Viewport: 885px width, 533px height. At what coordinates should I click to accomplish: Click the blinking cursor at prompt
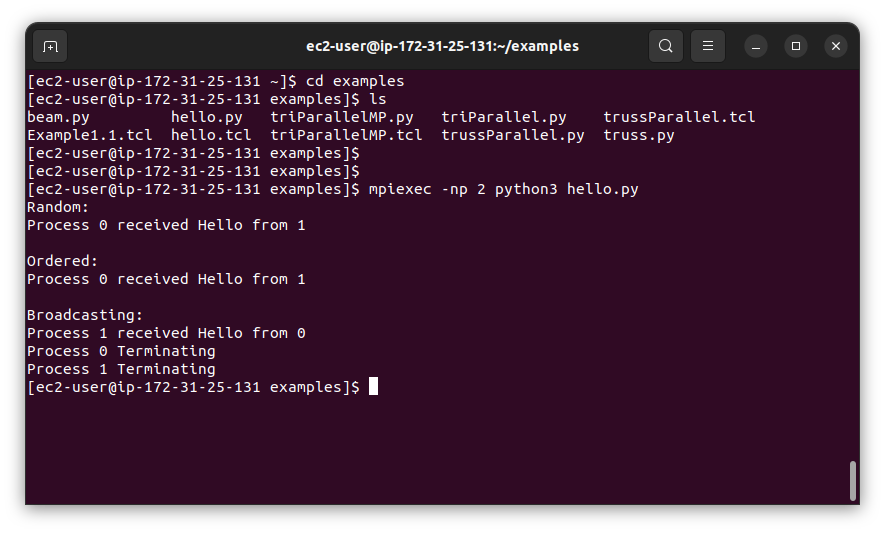coord(373,387)
